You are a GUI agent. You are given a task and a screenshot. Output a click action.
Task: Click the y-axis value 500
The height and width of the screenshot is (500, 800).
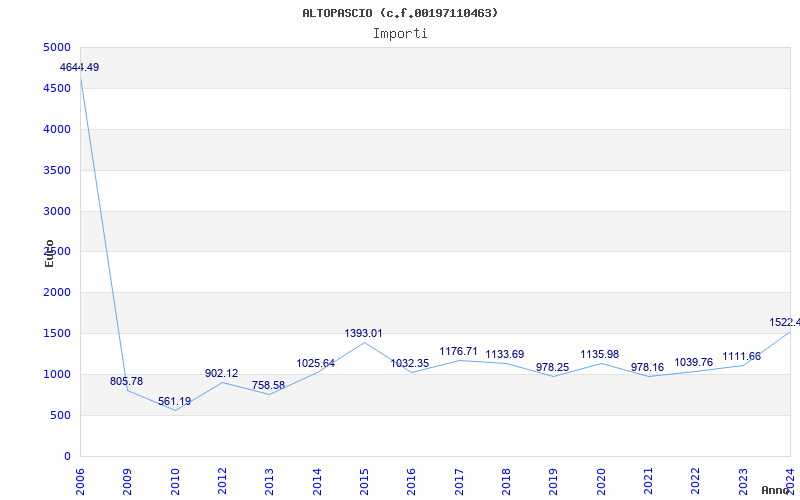pos(61,415)
